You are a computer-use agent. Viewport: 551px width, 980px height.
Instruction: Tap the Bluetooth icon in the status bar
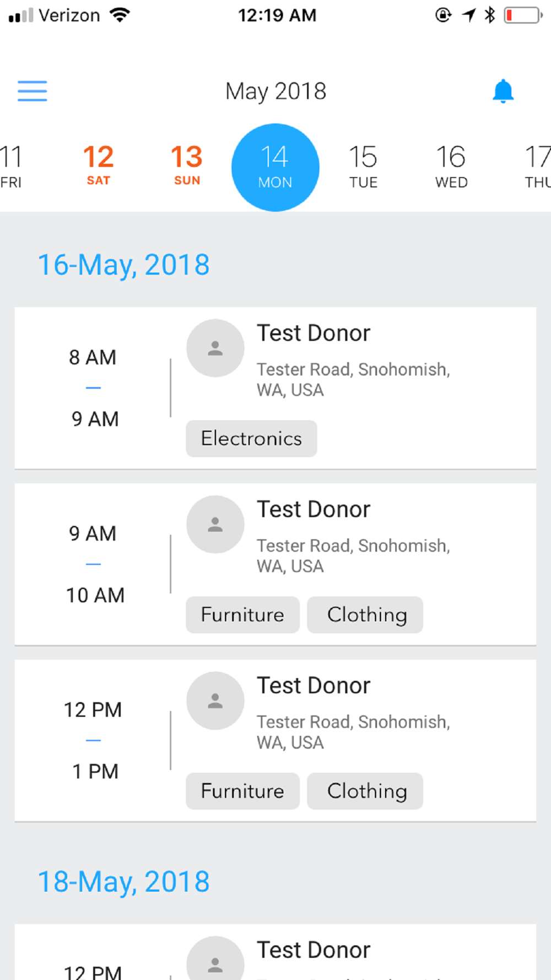point(489,15)
